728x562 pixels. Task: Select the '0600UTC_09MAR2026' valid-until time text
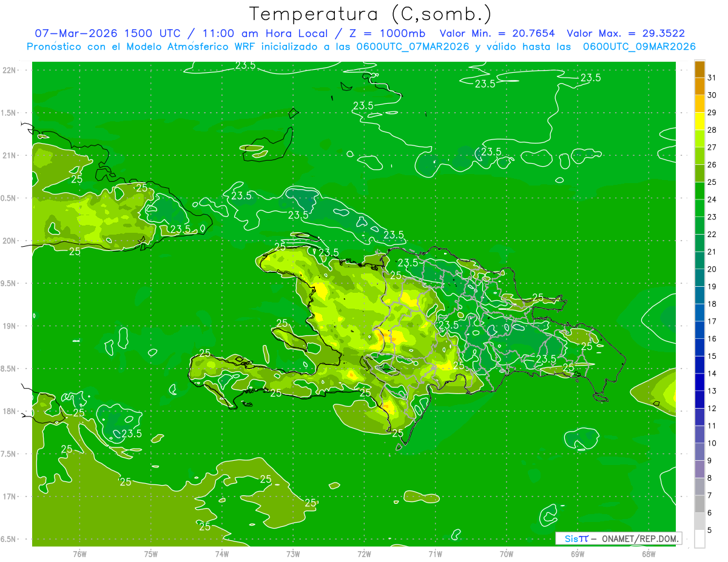(x=639, y=47)
